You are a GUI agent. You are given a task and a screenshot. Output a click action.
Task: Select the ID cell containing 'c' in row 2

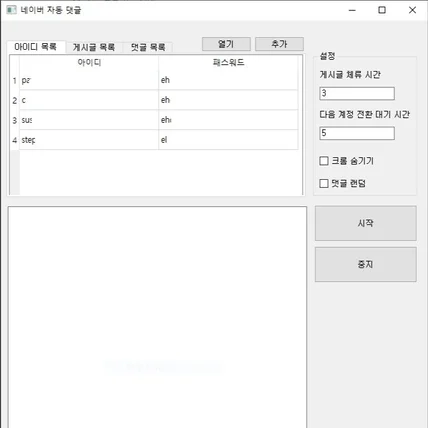click(x=89, y=100)
